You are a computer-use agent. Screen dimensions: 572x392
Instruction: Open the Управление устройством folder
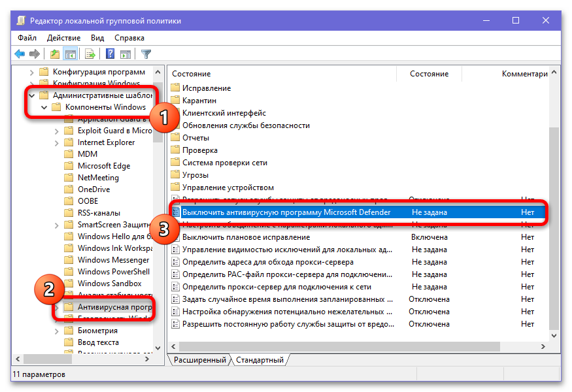pyautogui.click(x=228, y=187)
